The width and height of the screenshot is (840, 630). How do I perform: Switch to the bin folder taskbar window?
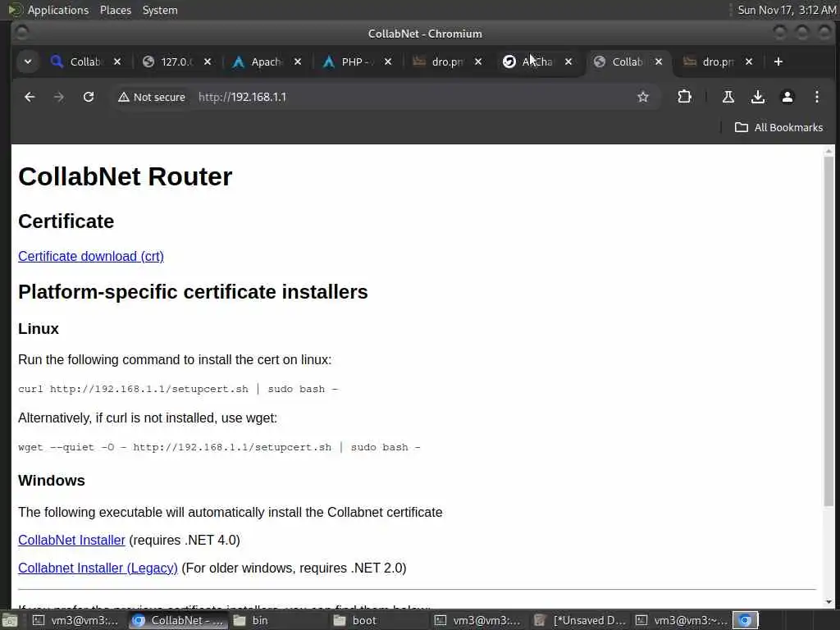(x=279, y=620)
